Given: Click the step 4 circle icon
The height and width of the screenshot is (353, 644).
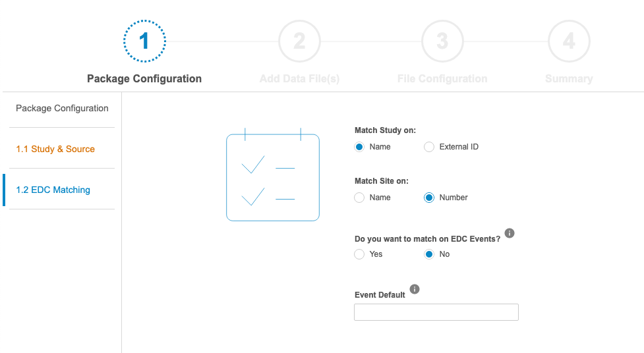Looking at the screenshot, I should pyautogui.click(x=569, y=41).
